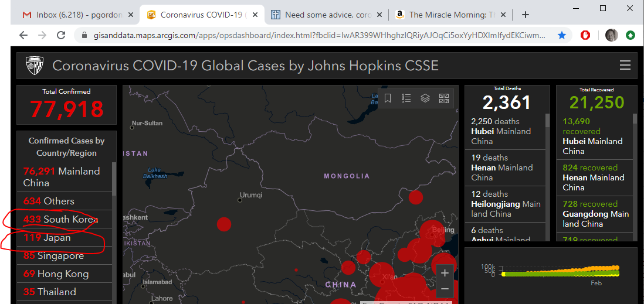The height and width of the screenshot is (304, 644).
Task: Close the Miracle Morning Amazon tab
Action: [x=504, y=15]
